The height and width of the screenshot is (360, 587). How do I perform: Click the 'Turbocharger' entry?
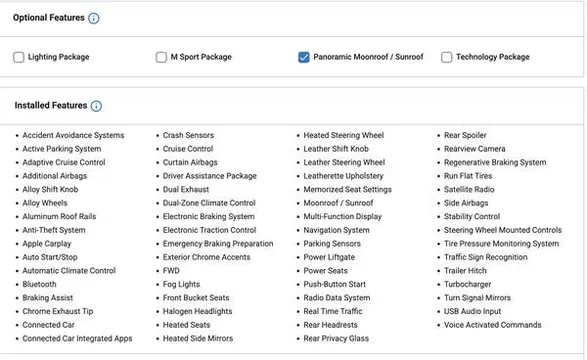468,284
